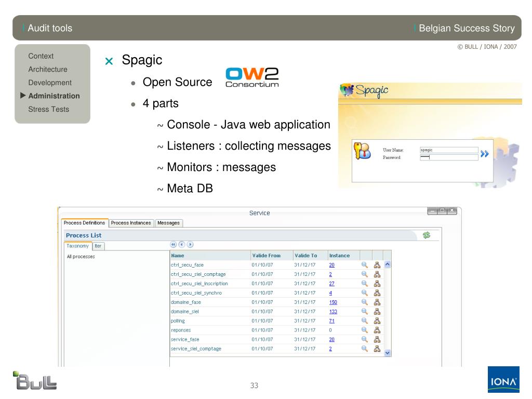Select Context in the slide navigation

41,56
